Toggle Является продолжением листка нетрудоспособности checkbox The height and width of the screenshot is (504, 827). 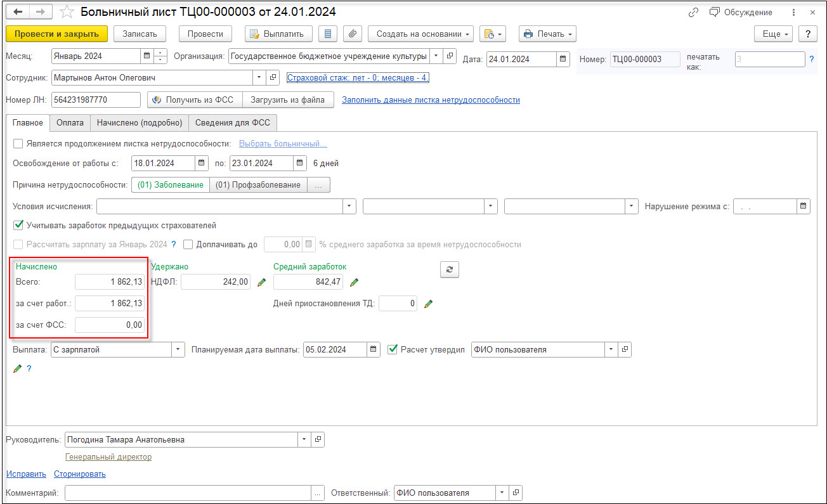pyautogui.click(x=18, y=144)
